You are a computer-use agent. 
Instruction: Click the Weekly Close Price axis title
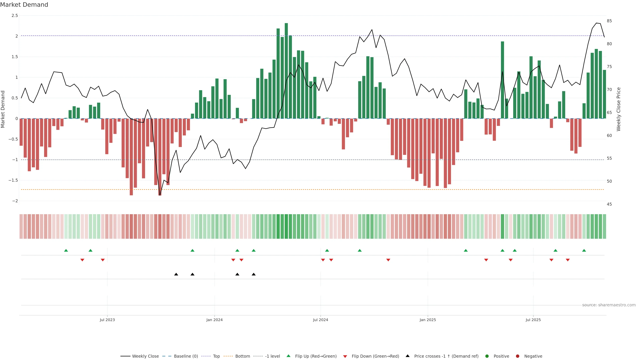point(619,109)
